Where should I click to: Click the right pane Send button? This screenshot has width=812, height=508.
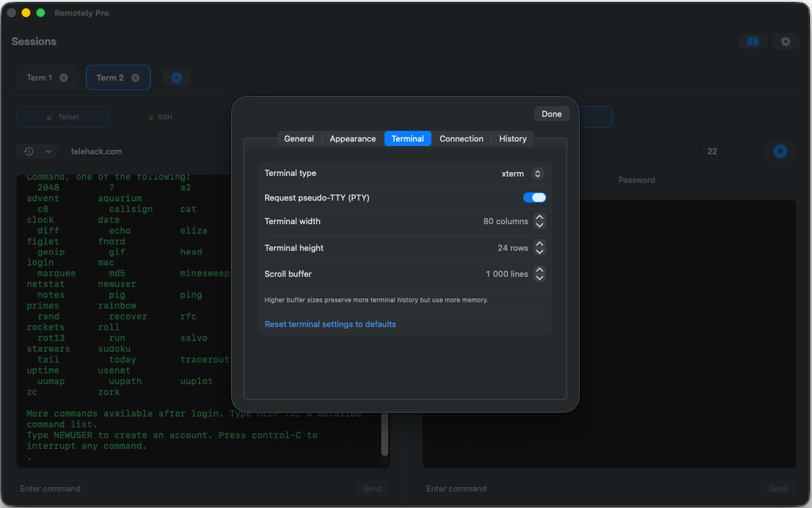(x=778, y=488)
